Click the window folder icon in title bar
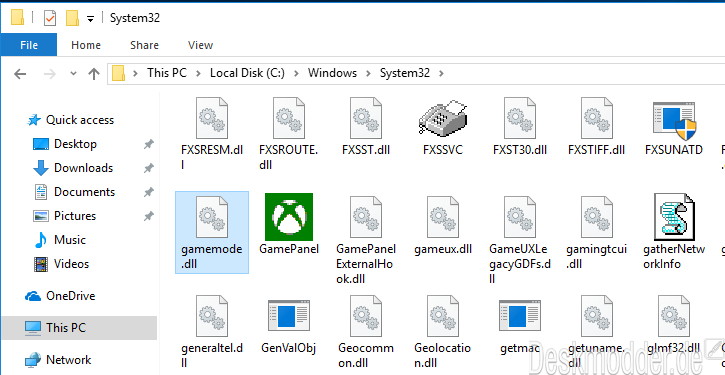 [x=18, y=18]
